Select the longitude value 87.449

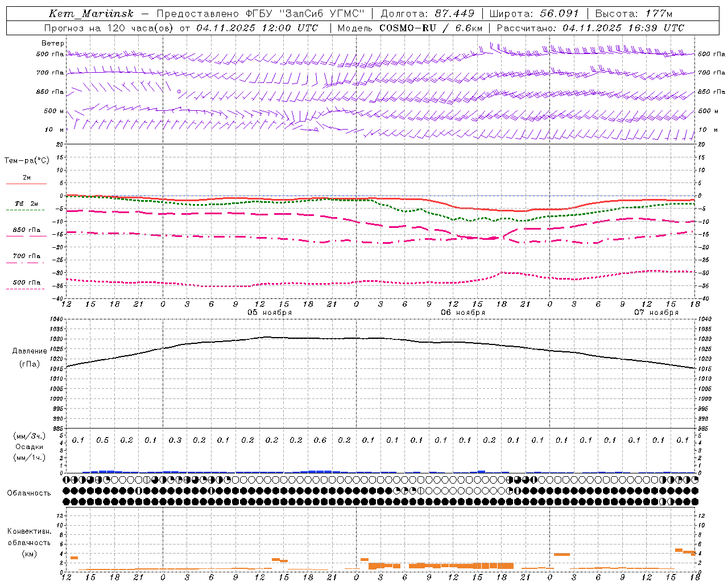click(x=456, y=14)
